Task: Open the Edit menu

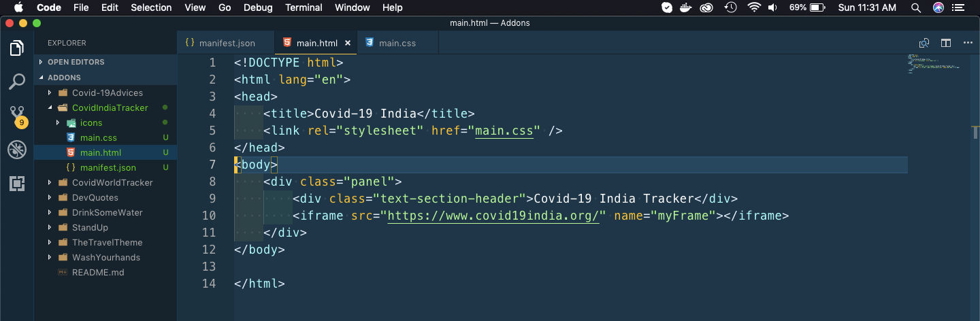Action: pyautogui.click(x=110, y=7)
